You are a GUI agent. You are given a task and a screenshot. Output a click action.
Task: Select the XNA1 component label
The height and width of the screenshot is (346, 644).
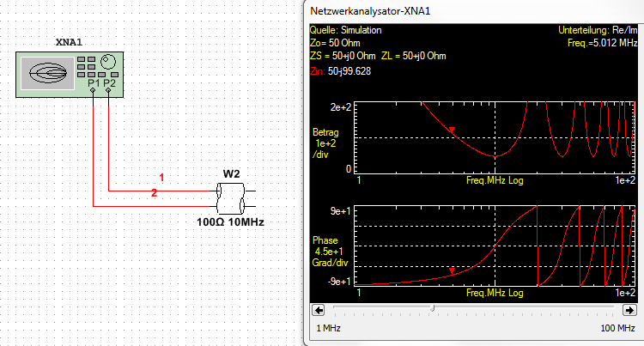(x=69, y=42)
